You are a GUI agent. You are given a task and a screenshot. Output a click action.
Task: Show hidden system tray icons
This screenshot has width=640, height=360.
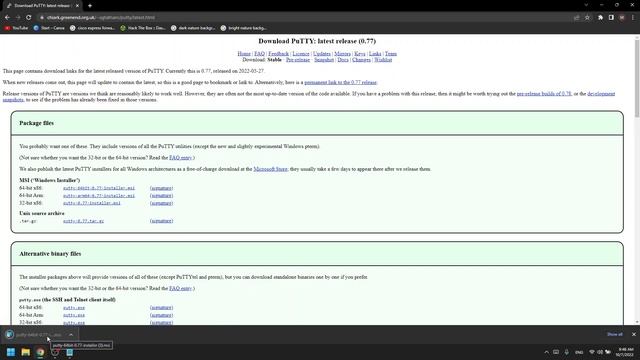coord(546,352)
